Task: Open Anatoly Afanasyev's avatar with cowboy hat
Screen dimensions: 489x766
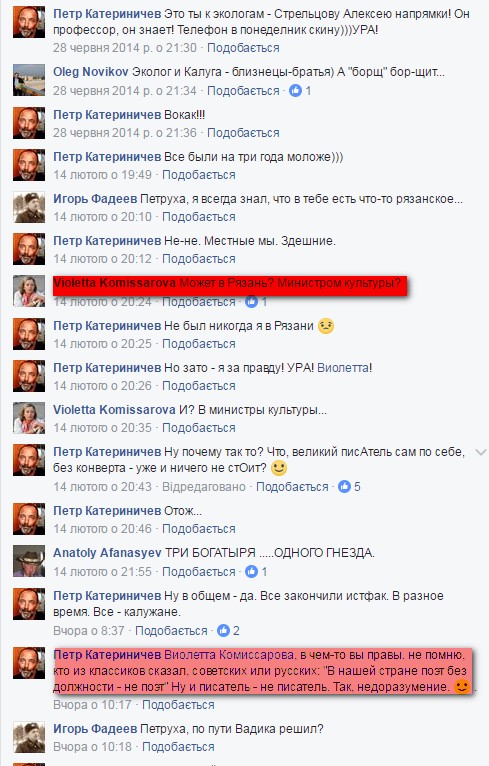Action: tap(29, 560)
